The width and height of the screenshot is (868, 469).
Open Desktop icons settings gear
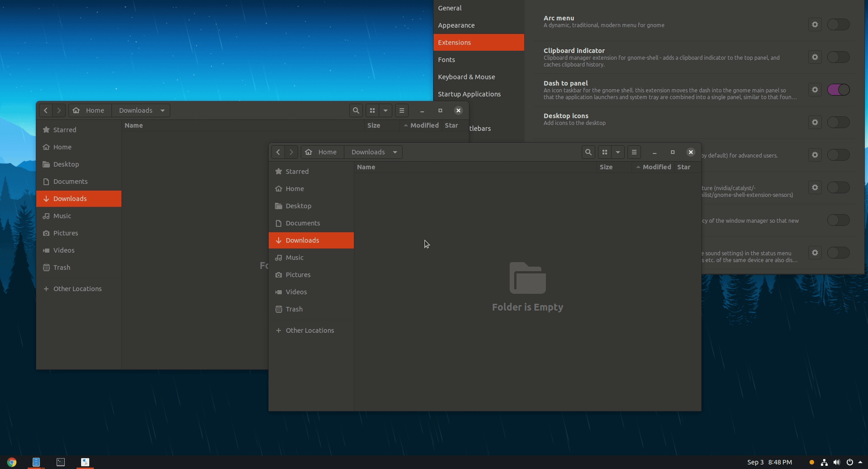tap(815, 122)
